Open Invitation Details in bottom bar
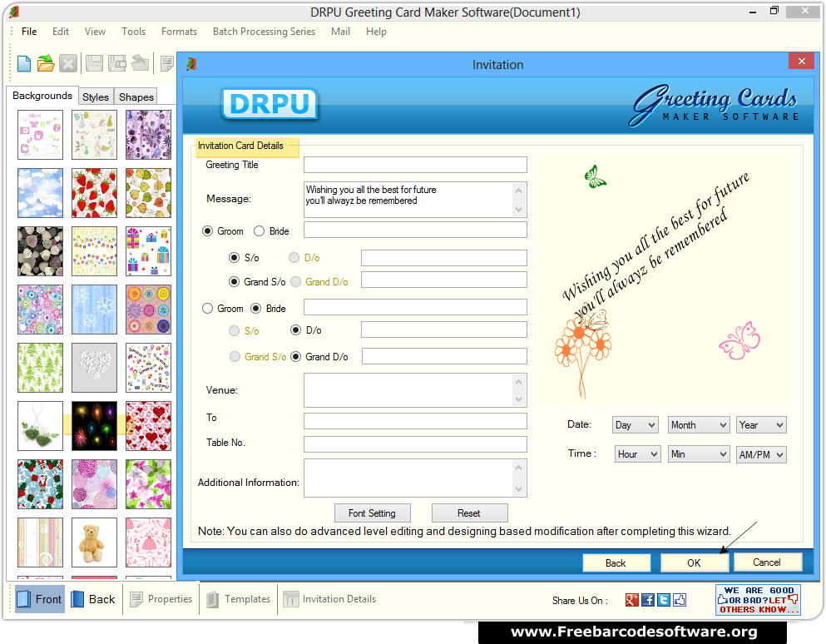Screen dimensions: 826x644 click(x=329, y=599)
